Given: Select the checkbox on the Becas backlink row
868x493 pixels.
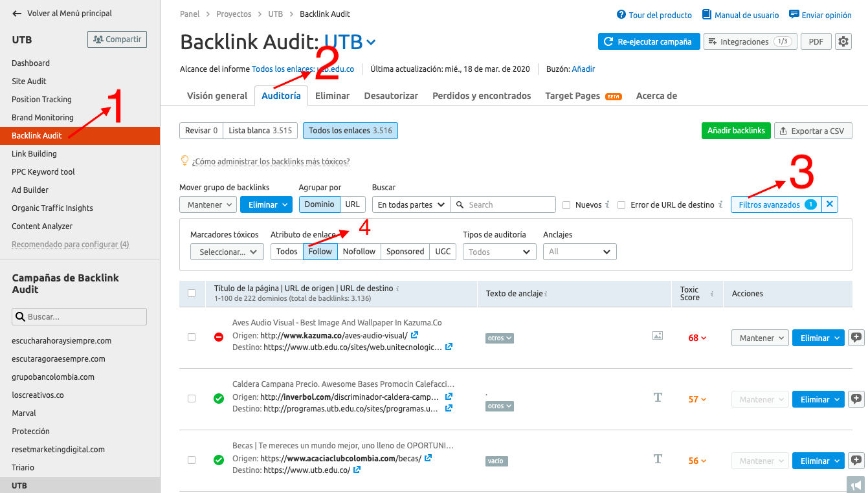Looking at the screenshot, I should pyautogui.click(x=192, y=460).
